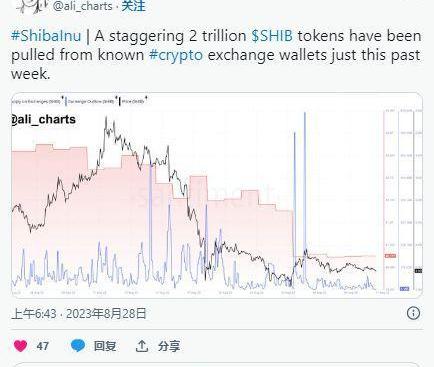Image resolution: width=434 pixels, height=367 pixels.
Task: Open the SHIB chart image
Action: 217,195
